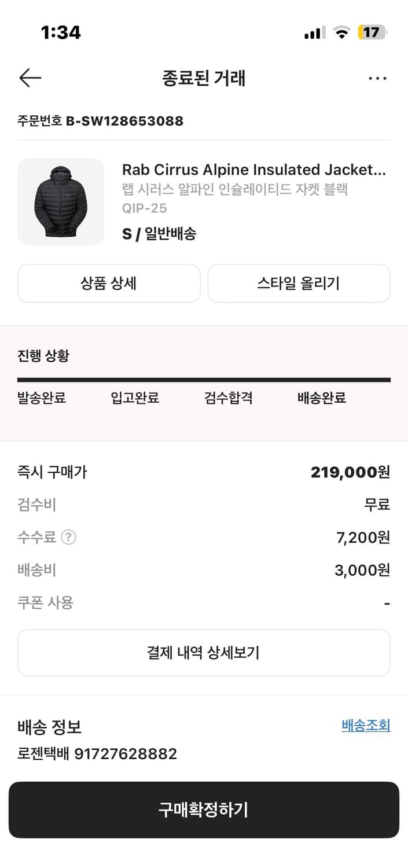Tap the back arrow to leave order details
The height and width of the screenshot is (868, 408).
click(x=30, y=77)
